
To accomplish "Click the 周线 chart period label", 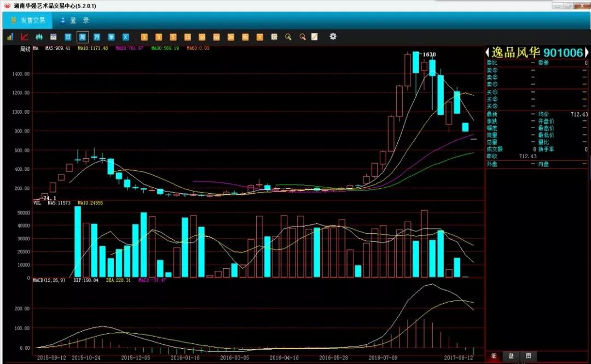I will 25,49.
